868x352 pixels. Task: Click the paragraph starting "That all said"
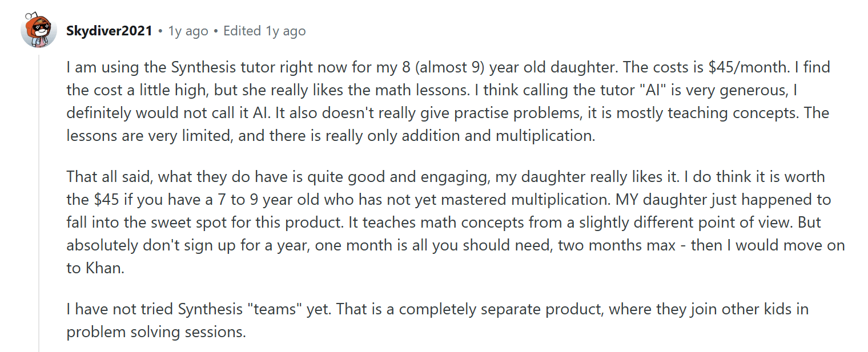point(445,222)
